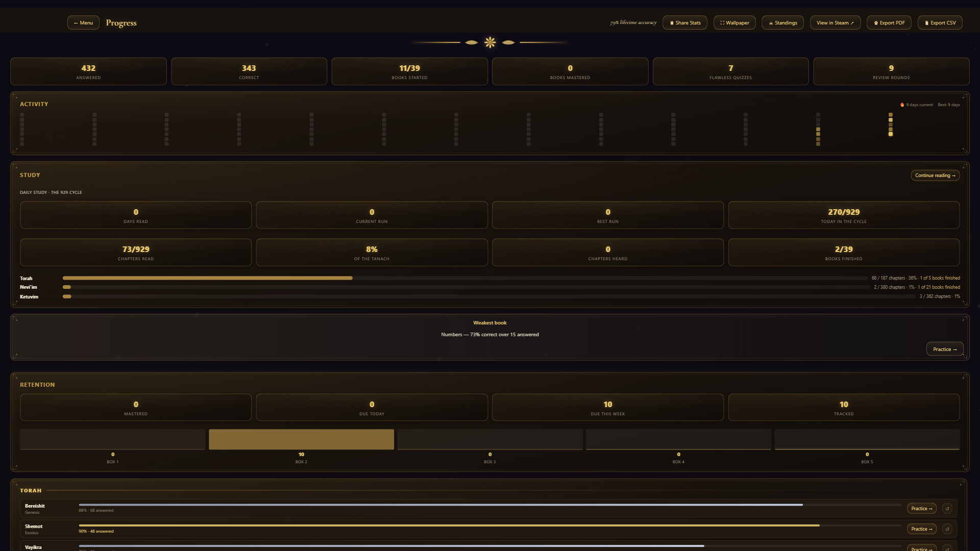Select the Ketuvim chapters progress bar
This screenshot has width=980, height=551.
(489, 296)
